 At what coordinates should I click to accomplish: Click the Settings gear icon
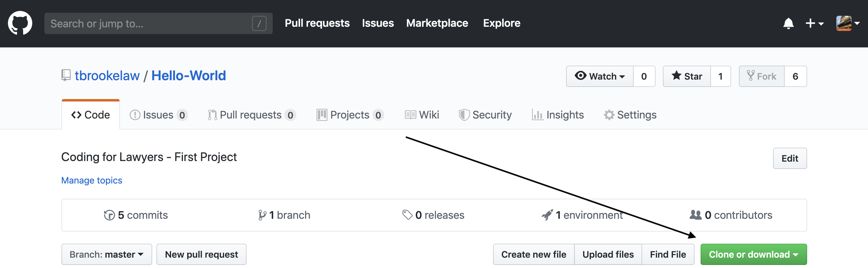pyautogui.click(x=609, y=115)
